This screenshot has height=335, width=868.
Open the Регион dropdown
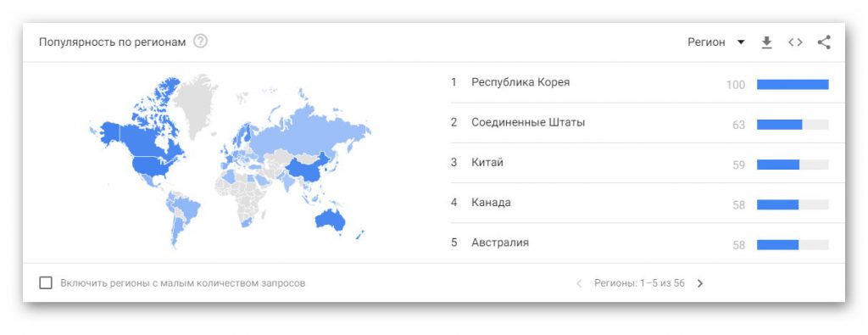click(716, 42)
